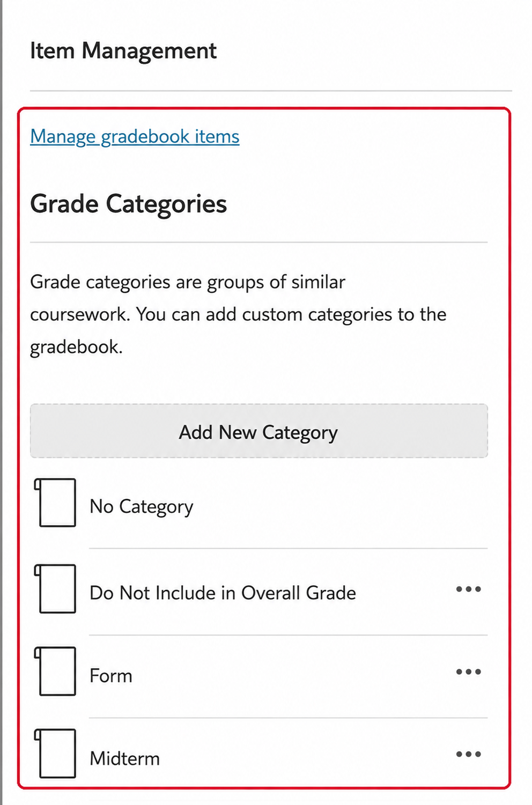Click the Item Management panel title
Image resolution: width=532 pixels, height=805 pixels.
(123, 51)
